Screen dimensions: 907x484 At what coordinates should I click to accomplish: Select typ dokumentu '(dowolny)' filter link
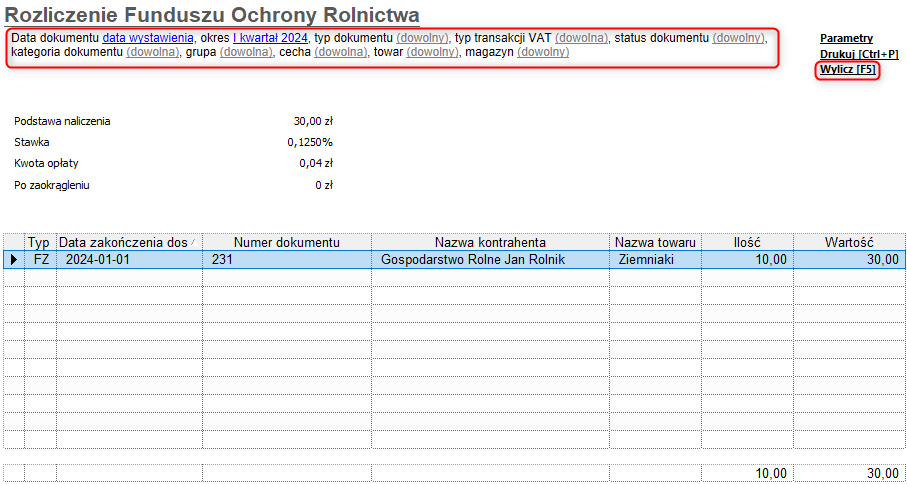point(422,39)
